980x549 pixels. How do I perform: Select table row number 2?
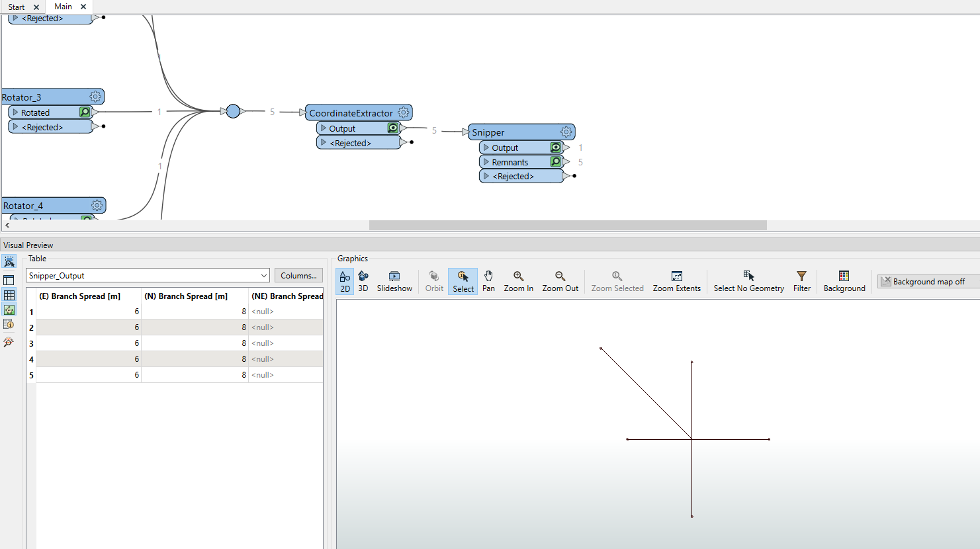[31, 327]
